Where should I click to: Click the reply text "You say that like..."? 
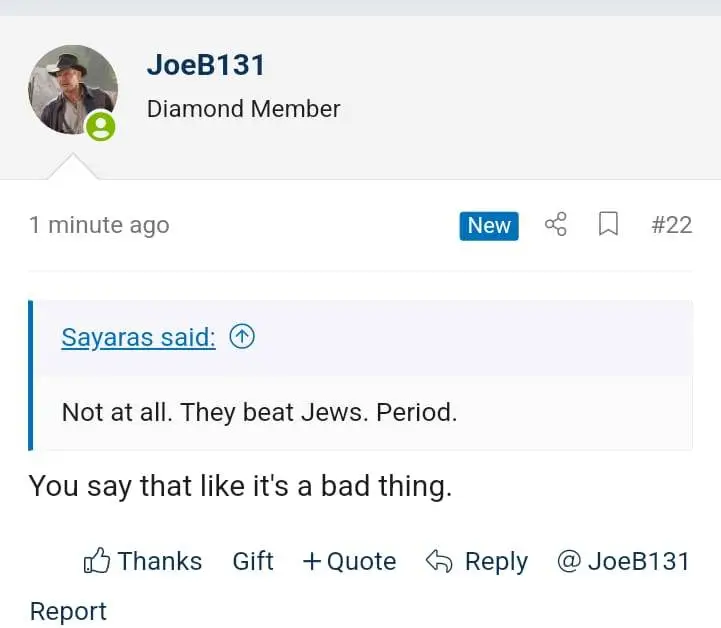[240, 486]
